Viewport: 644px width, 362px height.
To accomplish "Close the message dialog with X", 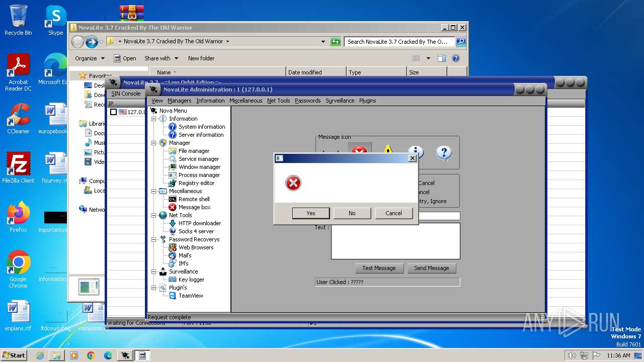I will tap(413, 158).
